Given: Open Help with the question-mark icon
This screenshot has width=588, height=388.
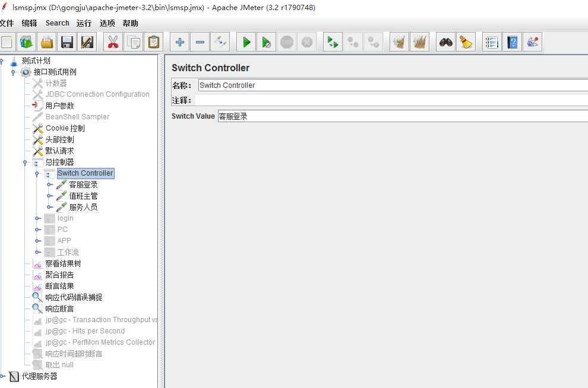Looking at the screenshot, I should [512, 42].
